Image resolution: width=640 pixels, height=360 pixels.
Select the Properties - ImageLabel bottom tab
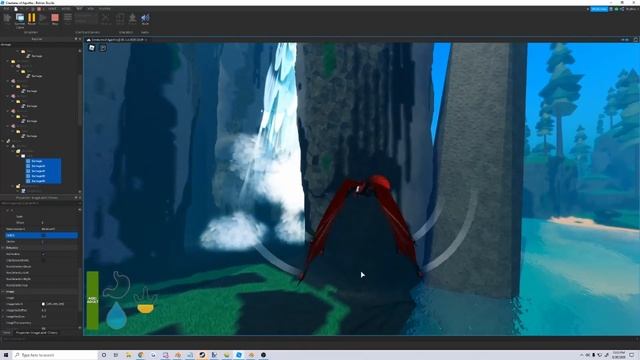tap(36, 333)
